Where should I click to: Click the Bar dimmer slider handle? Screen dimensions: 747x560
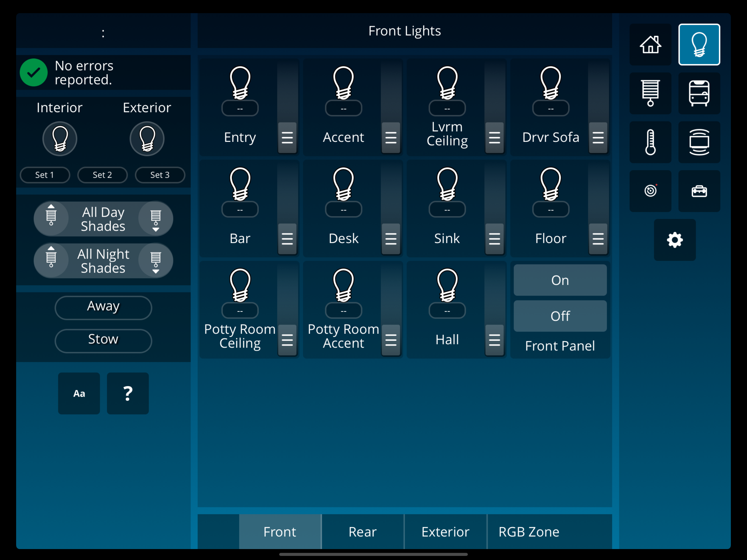[287, 239]
